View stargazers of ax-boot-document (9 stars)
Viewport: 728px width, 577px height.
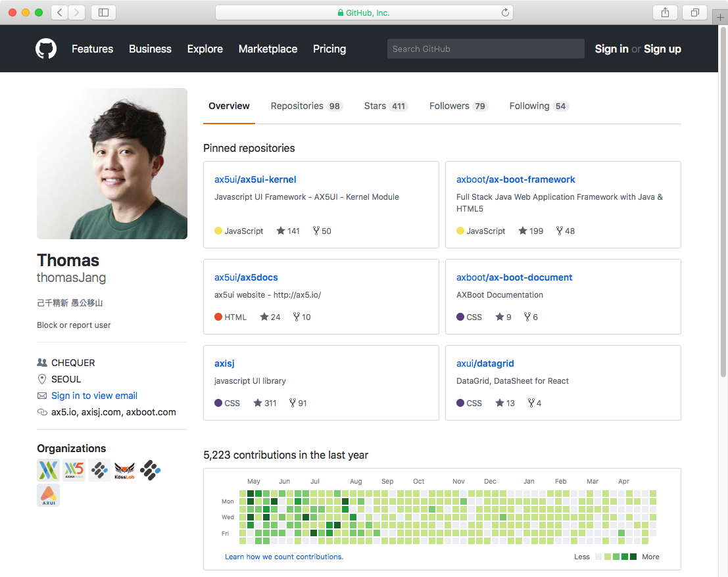pos(503,317)
